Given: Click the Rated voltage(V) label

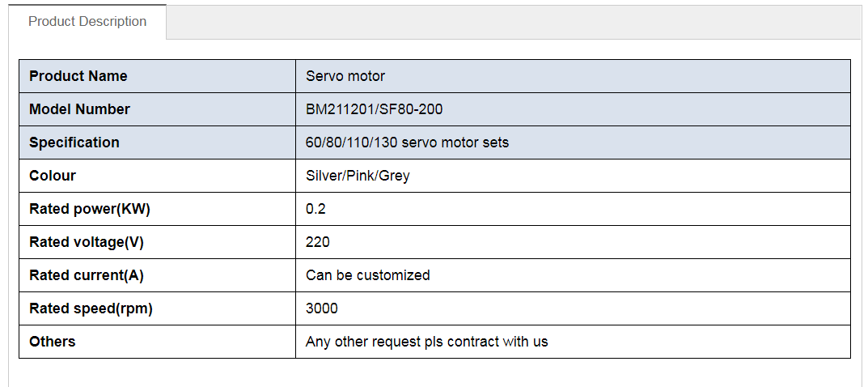Looking at the screenshot, I should pyautogui.click(x=87, y=242).
